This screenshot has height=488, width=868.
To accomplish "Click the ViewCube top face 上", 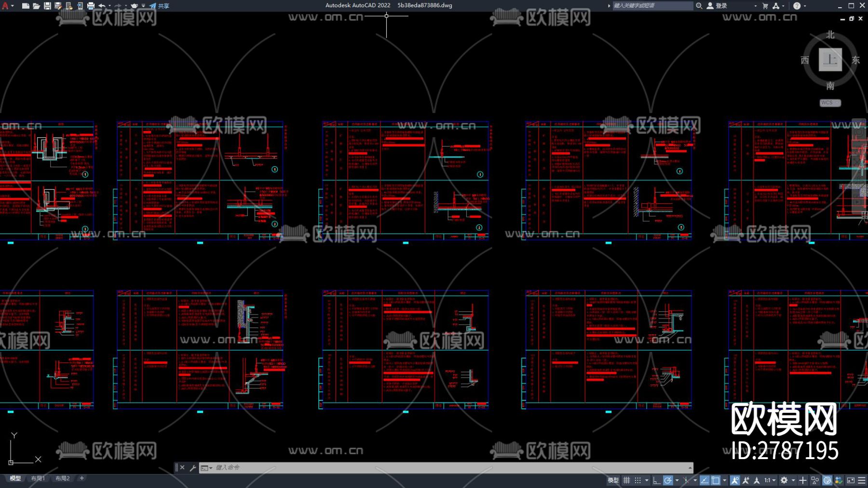I will tap(830, 60).
